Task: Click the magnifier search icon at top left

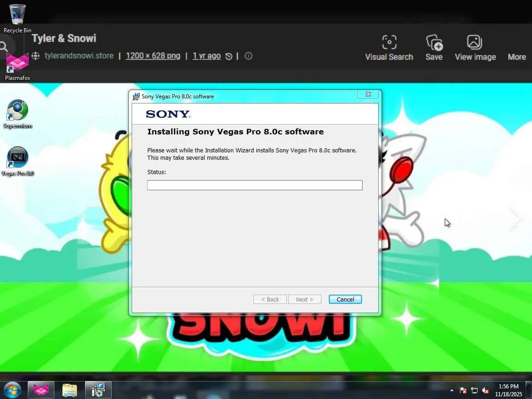Action: [4, 47]
